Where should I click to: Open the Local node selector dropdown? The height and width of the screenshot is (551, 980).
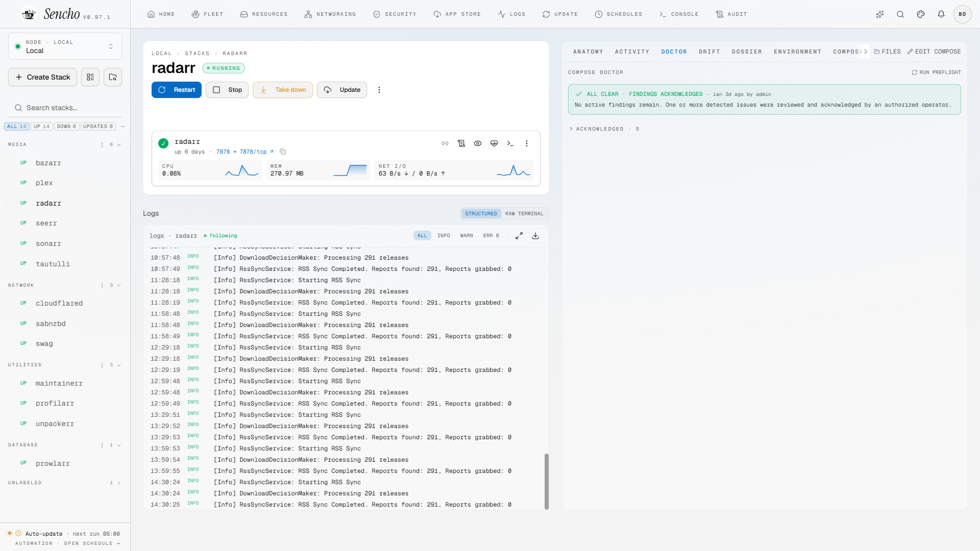65,46
